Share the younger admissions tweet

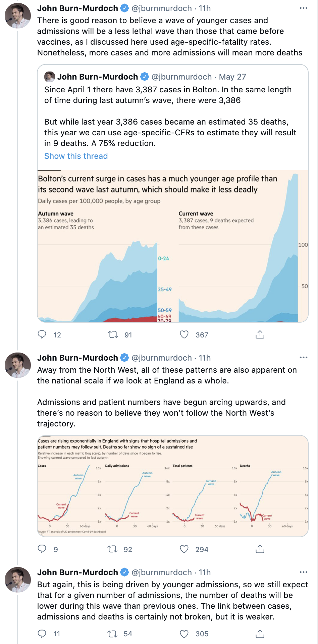coord(260,634)
